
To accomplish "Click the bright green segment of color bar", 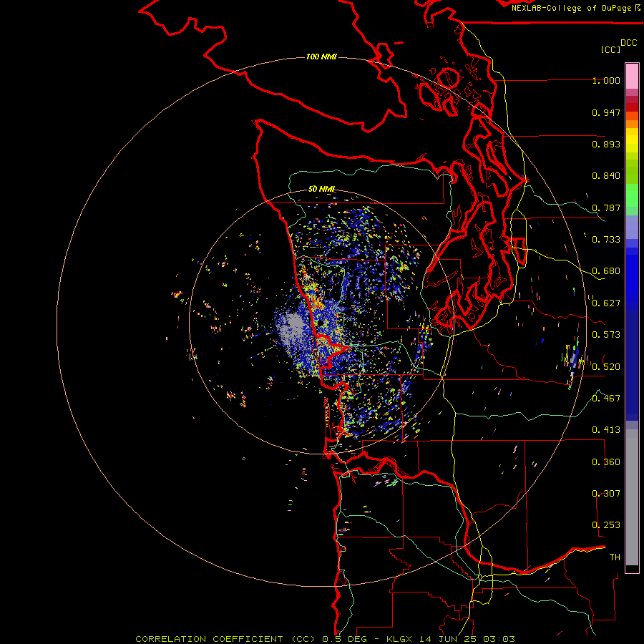I will 632,195.
